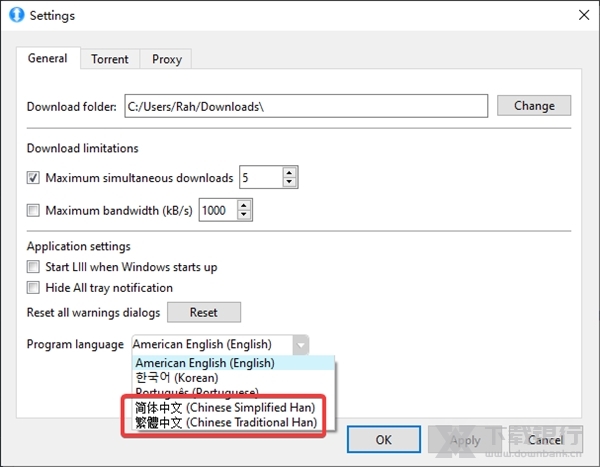This screenshot has width=600, height=467.
Task: Open the Proxy tab
Action: coord(166,59)
